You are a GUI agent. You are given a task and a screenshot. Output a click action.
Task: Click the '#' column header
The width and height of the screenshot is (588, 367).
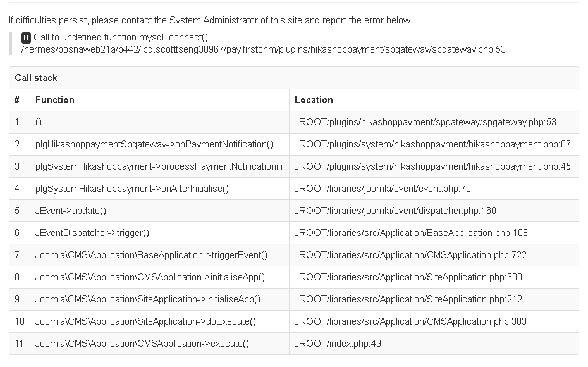(17, 100)
